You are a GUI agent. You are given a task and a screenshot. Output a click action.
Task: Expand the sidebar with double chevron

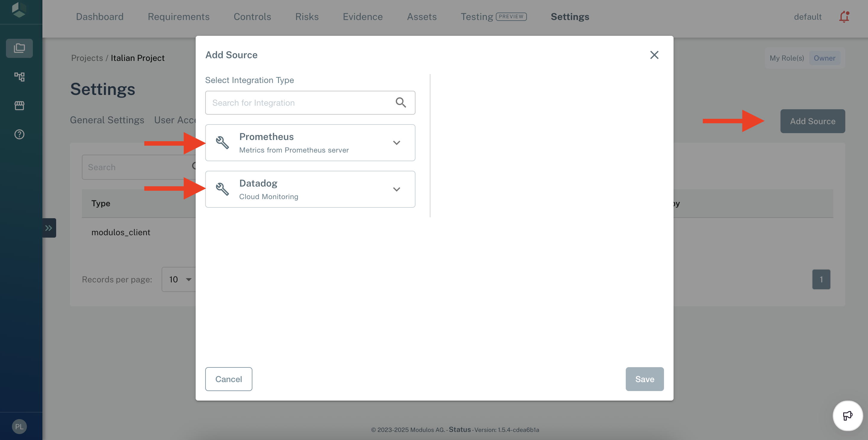(49, 228)
